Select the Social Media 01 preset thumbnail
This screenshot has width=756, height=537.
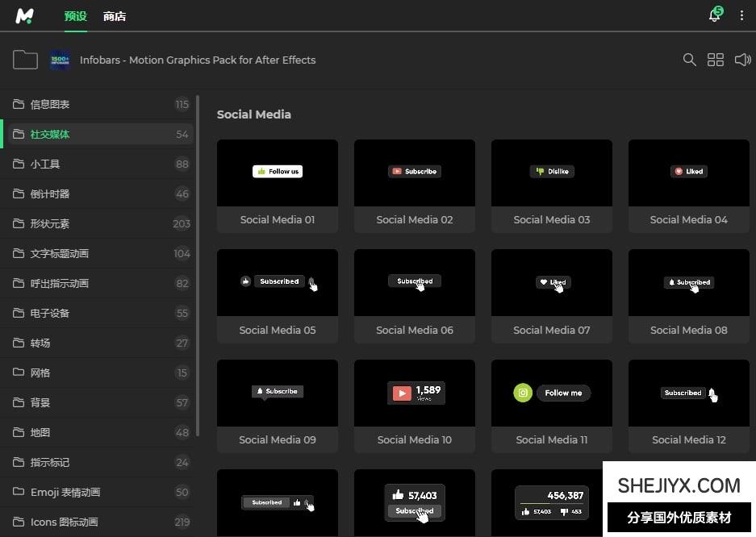point(278,173)
